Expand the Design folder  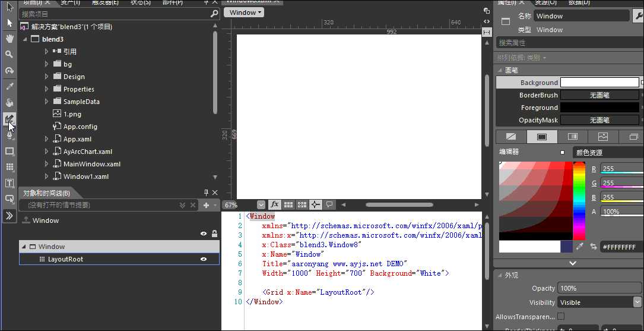[46, 77]
